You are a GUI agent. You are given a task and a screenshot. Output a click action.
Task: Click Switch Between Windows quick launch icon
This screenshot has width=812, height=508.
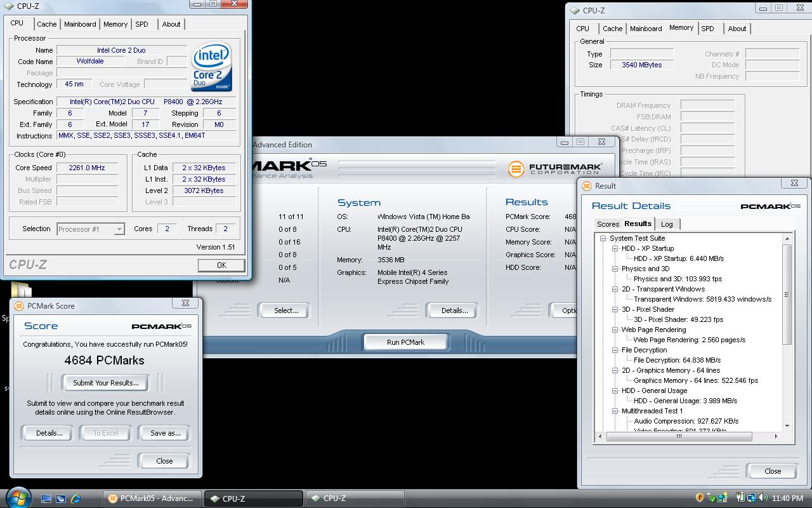[x=61, y=499]
